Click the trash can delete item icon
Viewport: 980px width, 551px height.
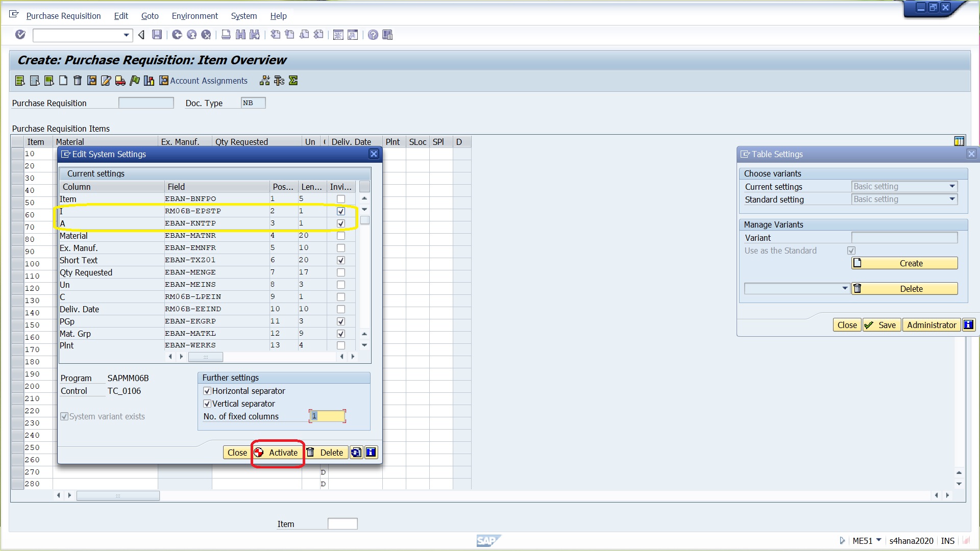click(x=78, y=81)
